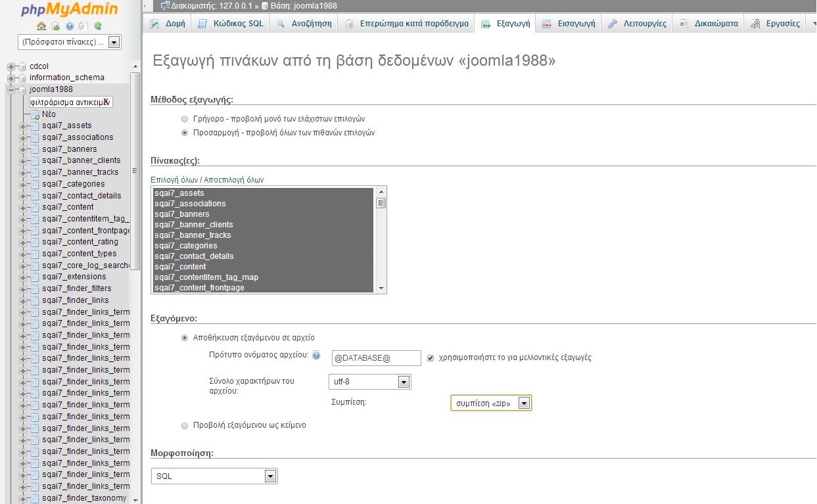Click help icon next to file name template

click(316, 355)
